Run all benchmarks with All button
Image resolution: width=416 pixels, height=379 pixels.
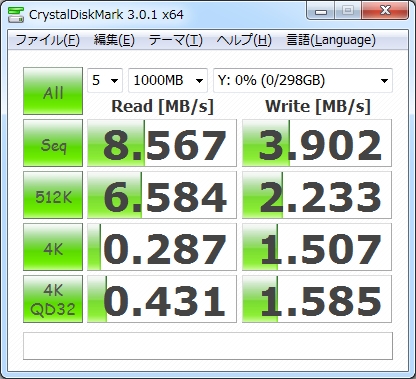coord(53,91)
